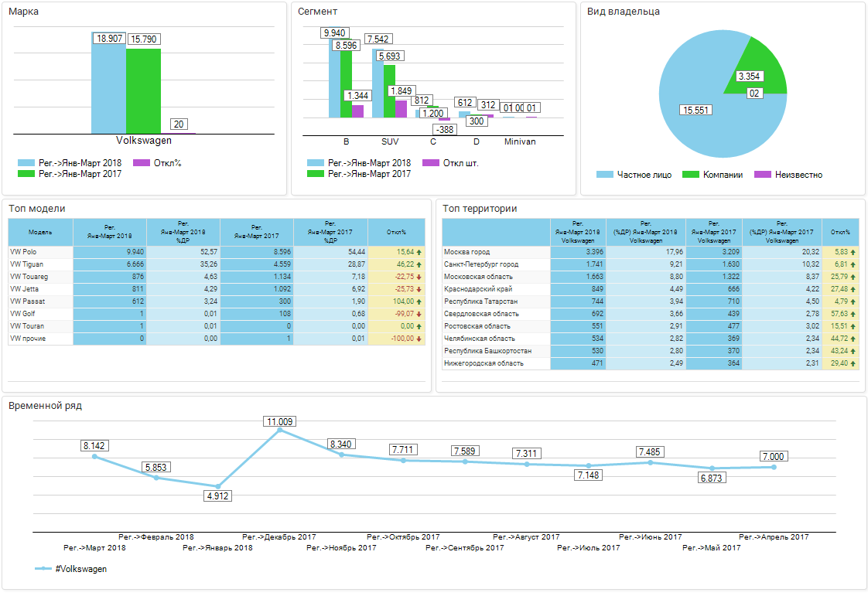Click the green up arrow in Москва город row

click(x=853, y=252)
